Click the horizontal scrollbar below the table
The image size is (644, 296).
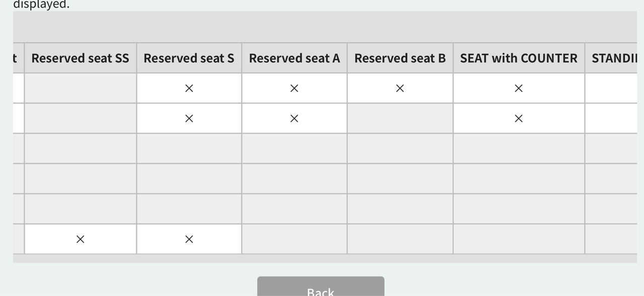325,258
